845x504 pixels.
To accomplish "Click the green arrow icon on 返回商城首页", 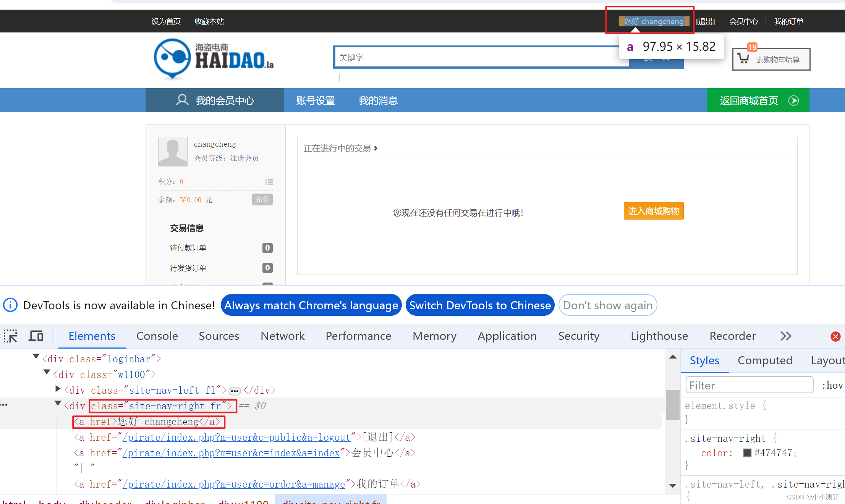I will (794, 100).
